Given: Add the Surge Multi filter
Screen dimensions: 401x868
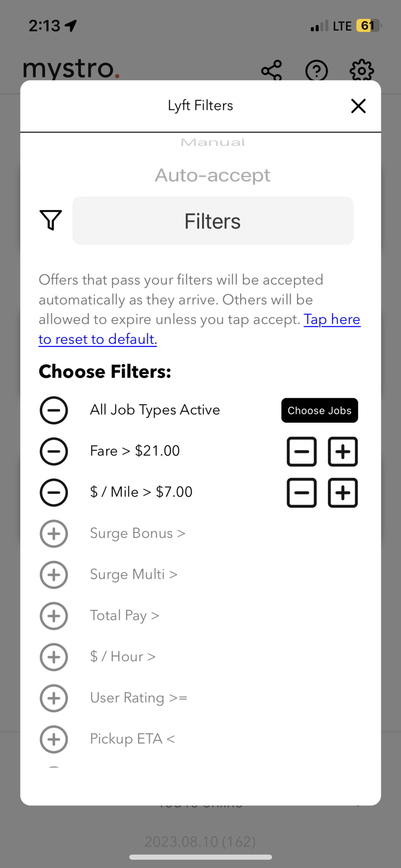Looking at the screenshot, I should click(x=54, y=575).
